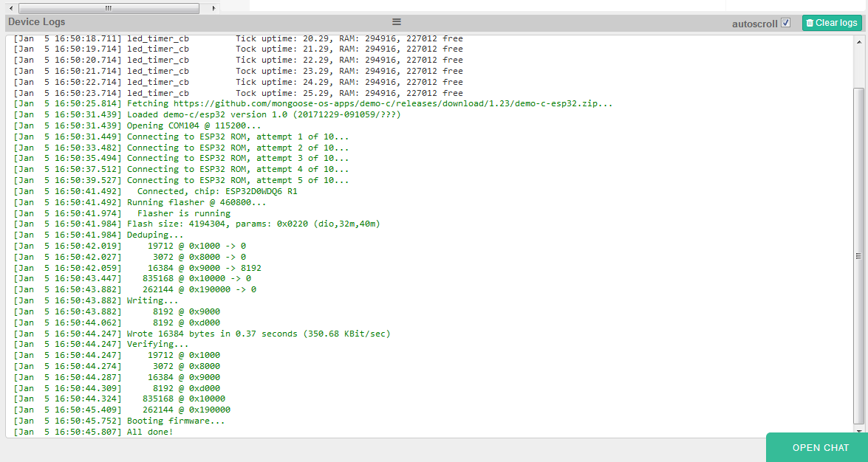Click the 'Verifying...' log line
Screen dimensions: 868x462
coord(100,345)
